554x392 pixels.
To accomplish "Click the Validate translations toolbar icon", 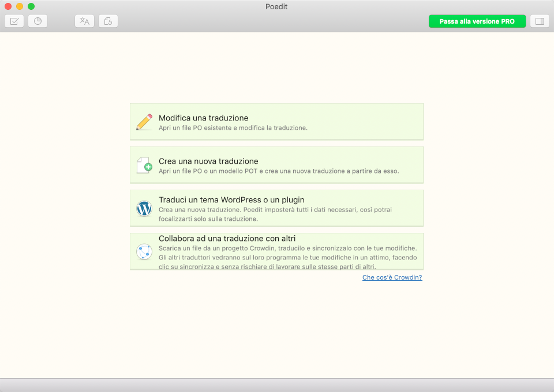I will [x=14, y=21].
